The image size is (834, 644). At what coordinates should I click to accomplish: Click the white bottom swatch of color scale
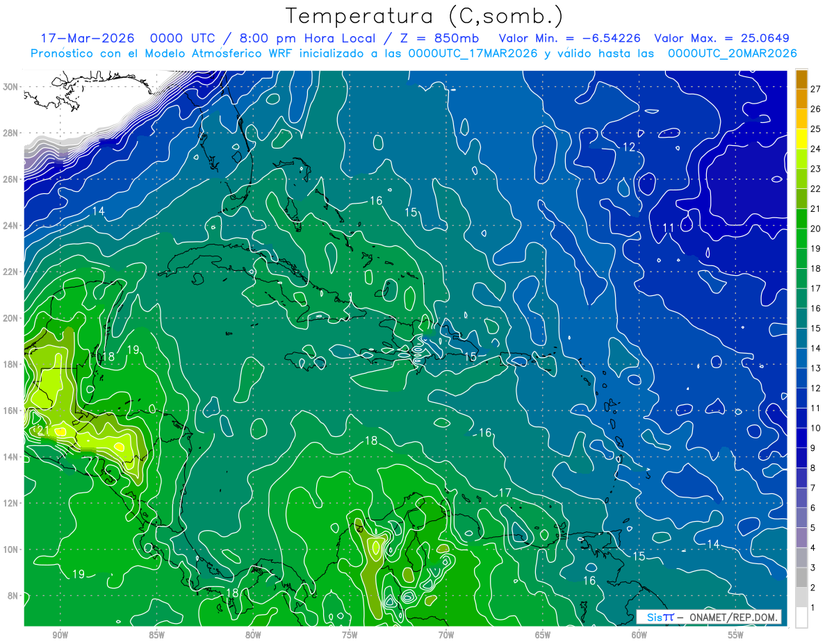click(801, 617)
